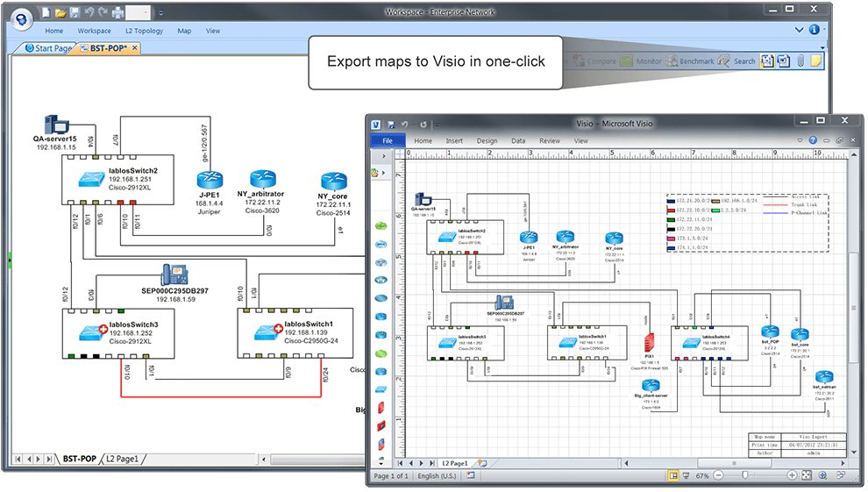868x492 pixels.
Task: Click the Visio help question mark icon
Action: (x=813, y=140)
